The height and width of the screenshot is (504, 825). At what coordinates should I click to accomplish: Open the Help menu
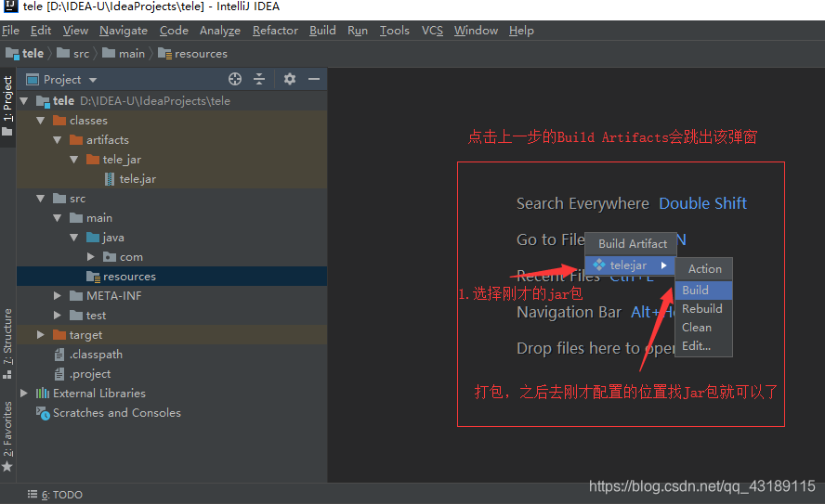(x=521, y=31)
